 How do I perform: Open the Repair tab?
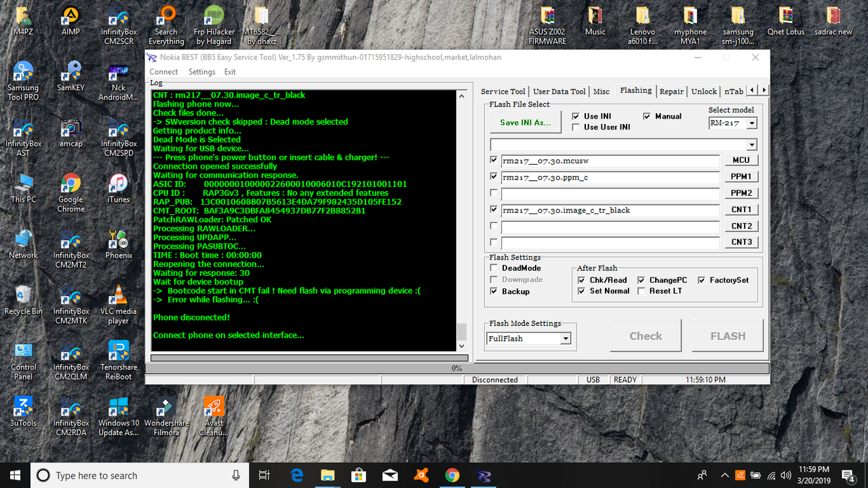671,91
